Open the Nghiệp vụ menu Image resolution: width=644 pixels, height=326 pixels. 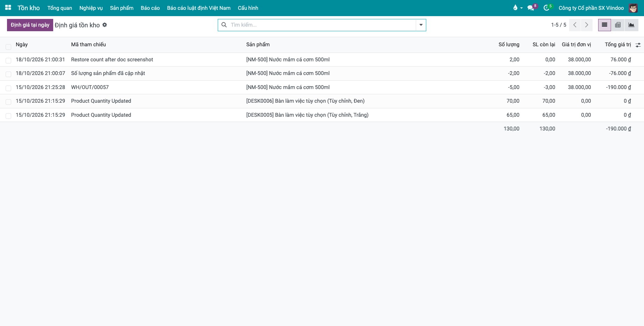[x=91, y=8]
